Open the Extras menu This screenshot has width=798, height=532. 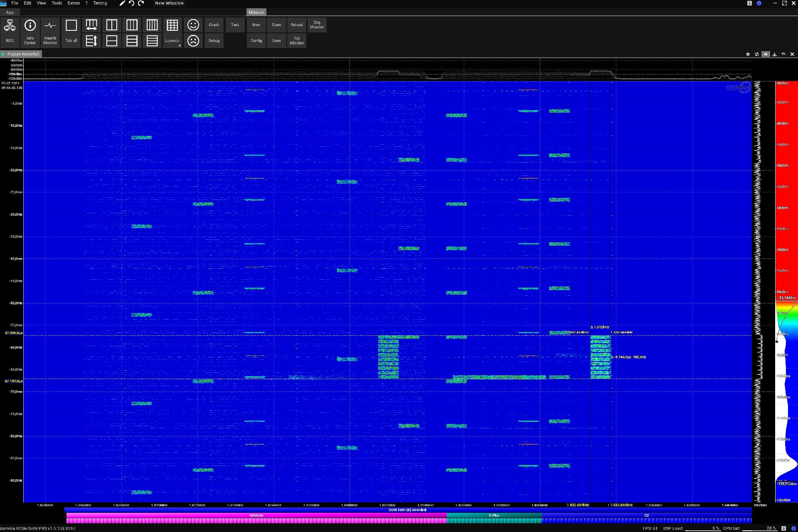coord(74,3)
